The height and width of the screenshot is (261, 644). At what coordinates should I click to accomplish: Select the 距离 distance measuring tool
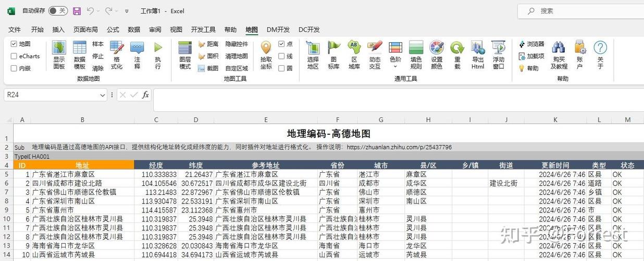208,44
